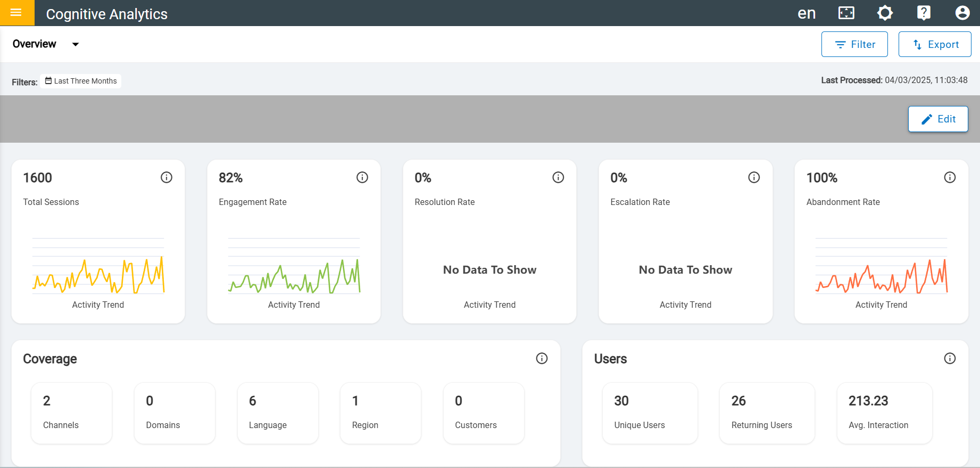
Task: Click the Edit dashboard button
Action: [938, 119]
